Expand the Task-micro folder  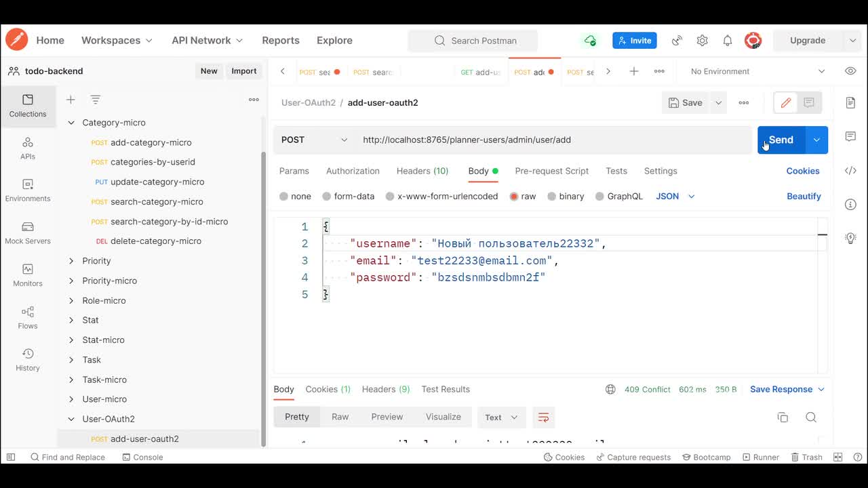tap(71, 380)
